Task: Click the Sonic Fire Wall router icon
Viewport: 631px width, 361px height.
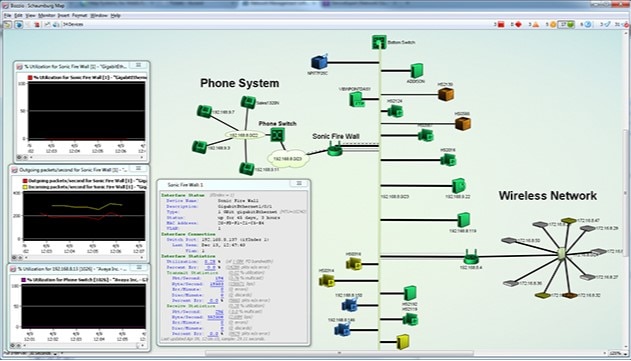Action: click(334, 150)
